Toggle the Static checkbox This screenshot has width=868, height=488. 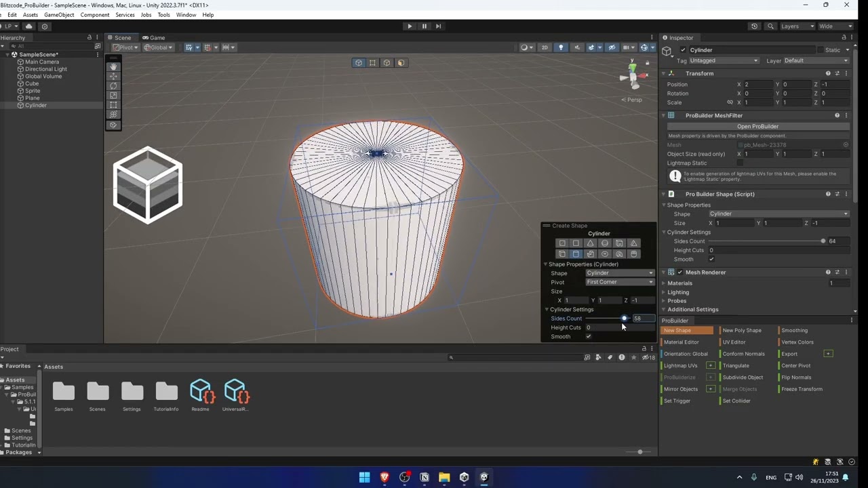(x=820, y=50)
